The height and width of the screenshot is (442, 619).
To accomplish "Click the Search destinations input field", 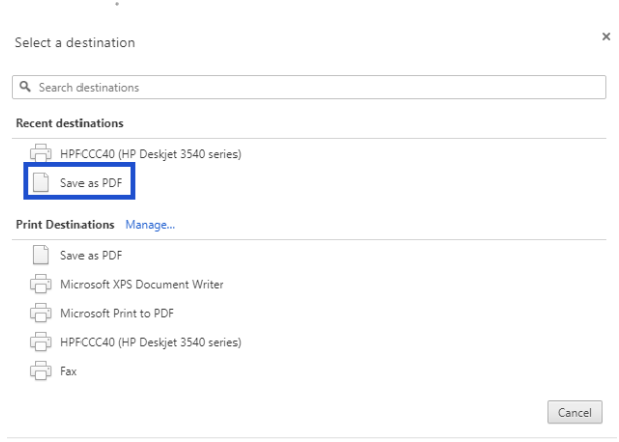I will (x=309, y=87).
